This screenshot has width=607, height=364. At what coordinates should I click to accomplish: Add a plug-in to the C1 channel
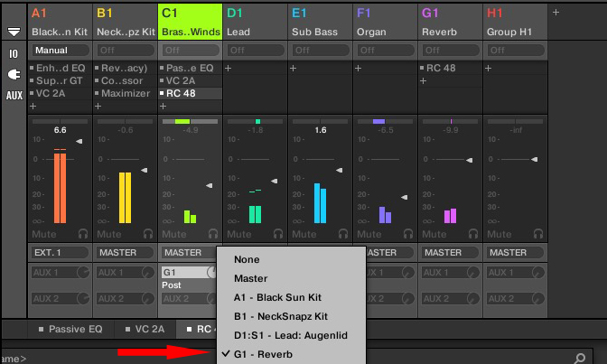pos(163,106)
